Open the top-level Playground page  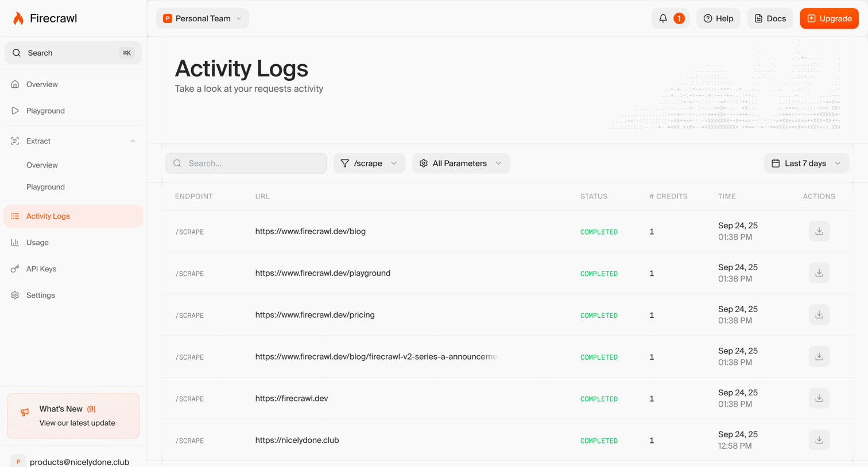tap(73, 111)
